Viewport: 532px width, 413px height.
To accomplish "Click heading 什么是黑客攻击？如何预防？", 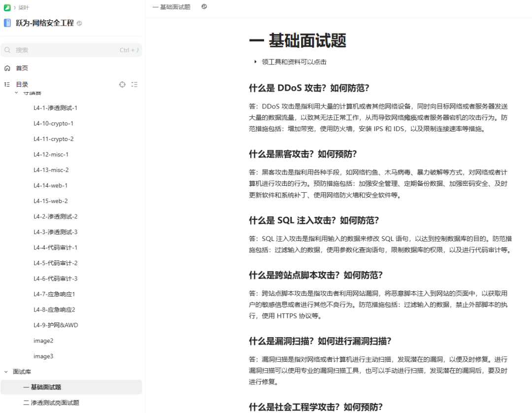I will (303, 154).
